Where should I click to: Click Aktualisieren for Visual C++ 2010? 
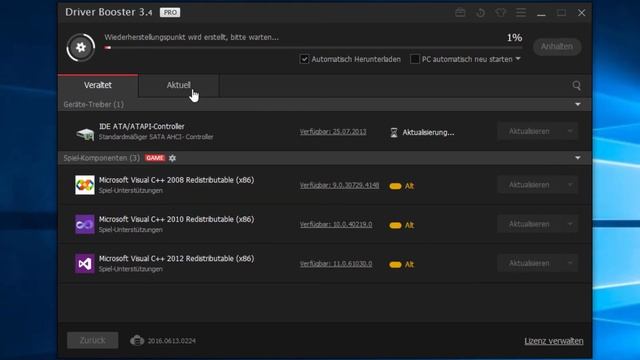click(x=529, y=224)
